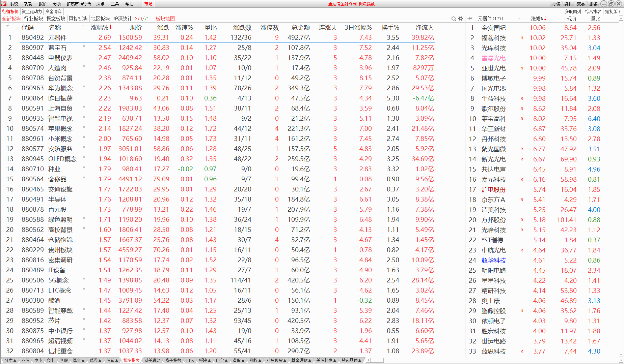Click the pin icon beside 元器件 (177)
624x364 pixels.
(470, 19)
